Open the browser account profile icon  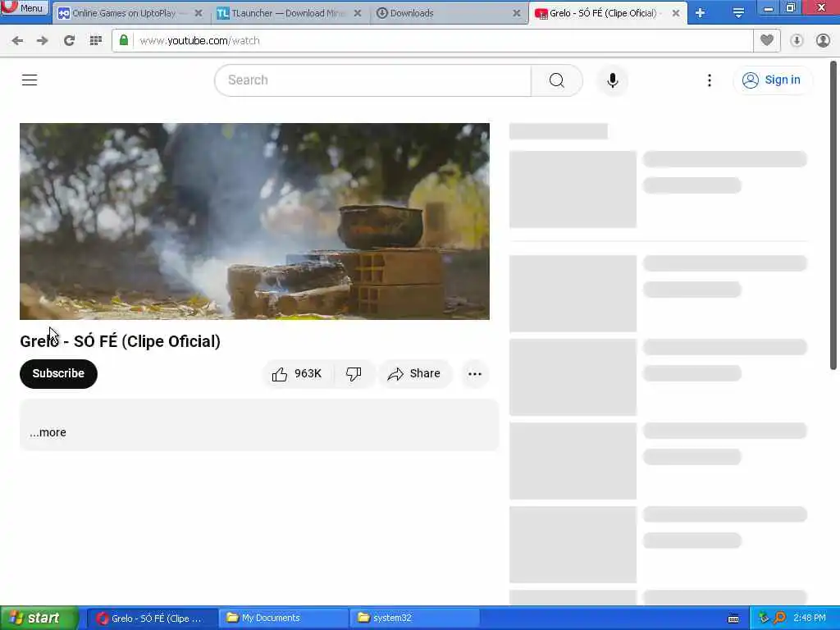pyautogui.click(x=823, y=40)
